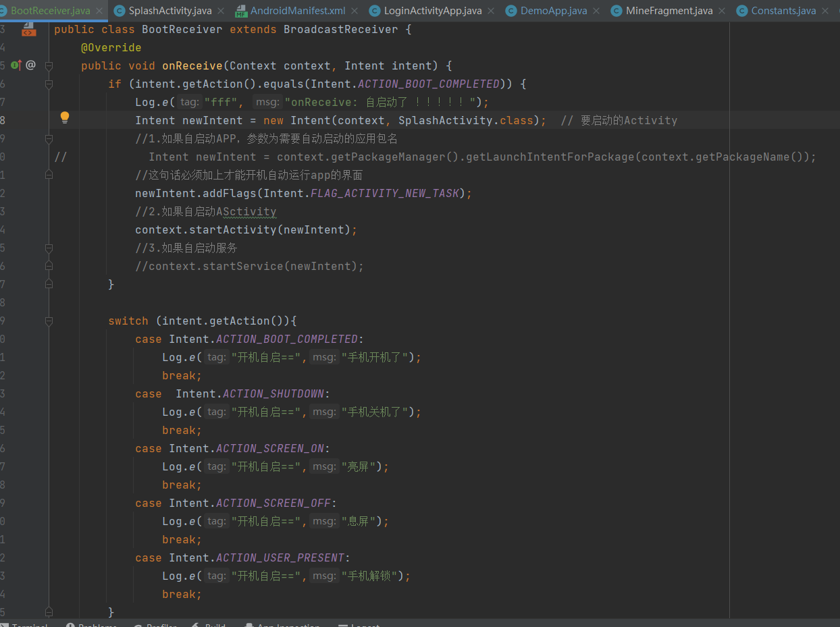The height and width of the screenshot is (627, 840).
Task: Open the MineFragment.java tab
Action: coord(669,11)
